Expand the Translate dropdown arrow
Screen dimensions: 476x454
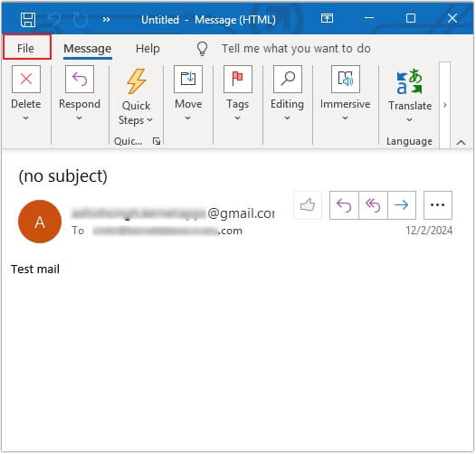point(410,120)
